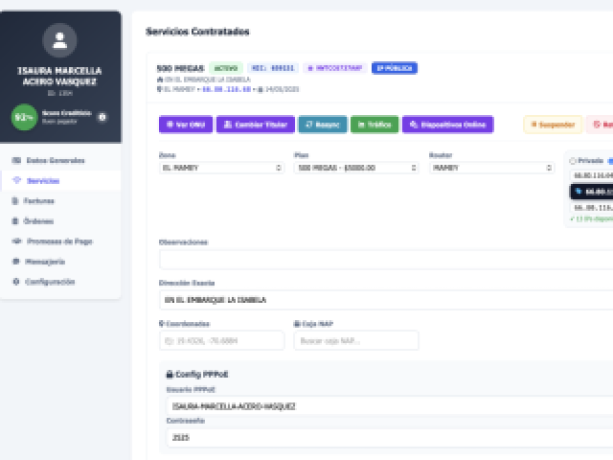Click the location pin icon beside Coordenadas
The width and height of the screenshot is (613, 460).
[x=161, y=324]
